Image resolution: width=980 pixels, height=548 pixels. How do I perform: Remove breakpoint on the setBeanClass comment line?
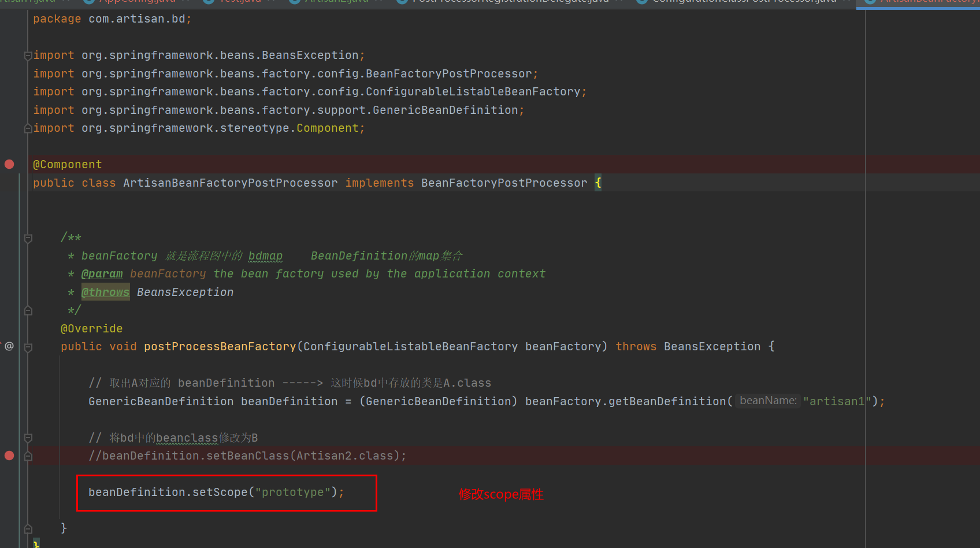point(9,456)
